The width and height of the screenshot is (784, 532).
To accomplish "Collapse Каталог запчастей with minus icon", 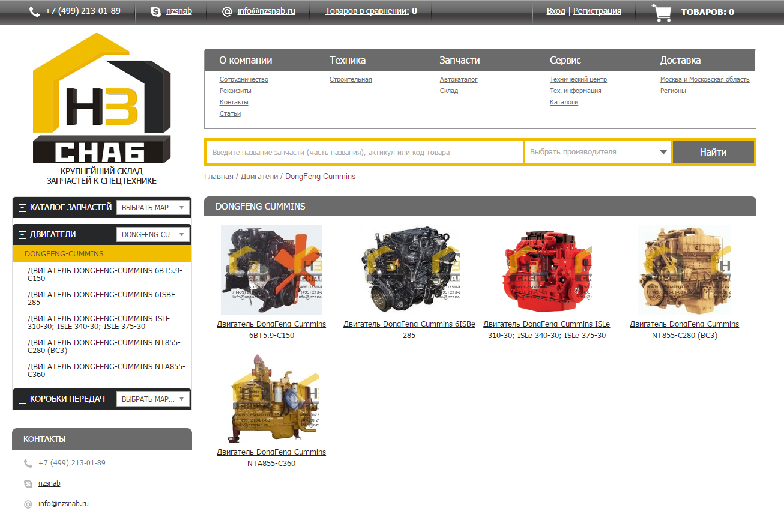I will [x=22, y=208].
